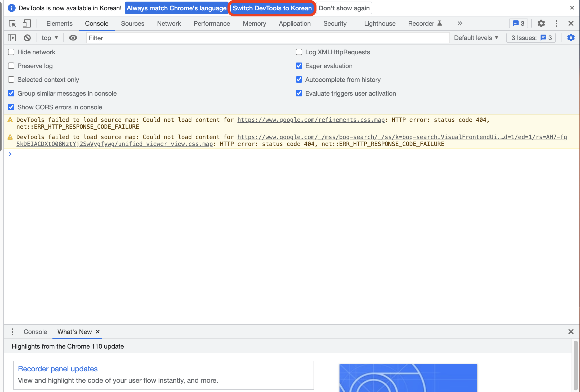Enable Log XMLHttpRequests checkbox

299,52
